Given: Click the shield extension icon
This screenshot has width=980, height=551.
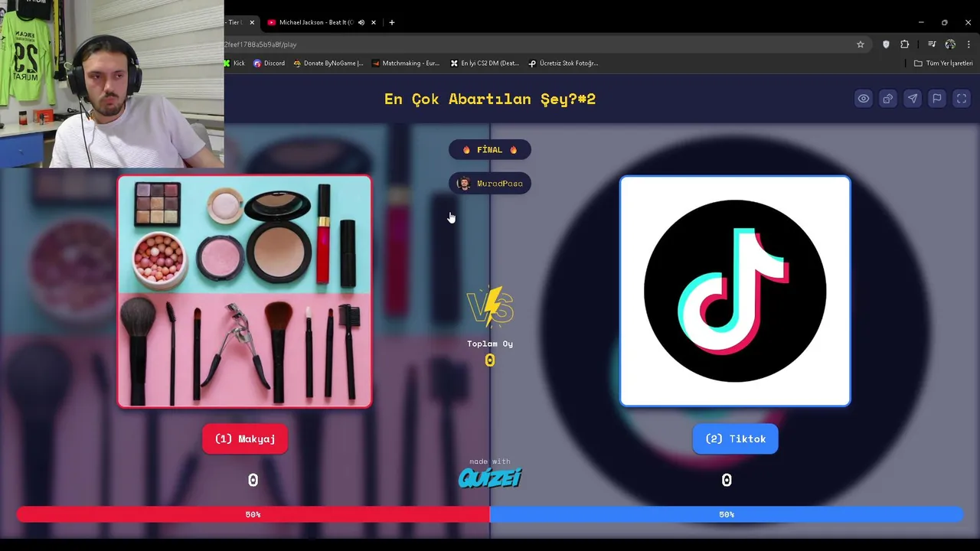Looking at the screenshot, I should coord(886,44).
